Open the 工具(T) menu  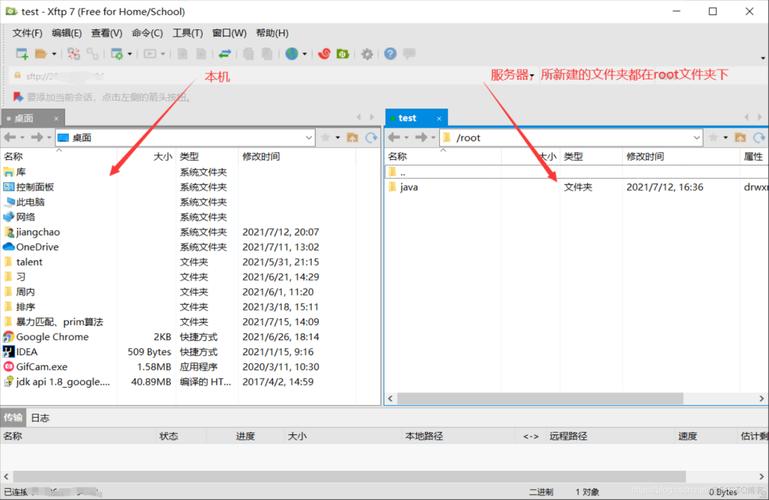pyautogui.click(x=187, y=33)
